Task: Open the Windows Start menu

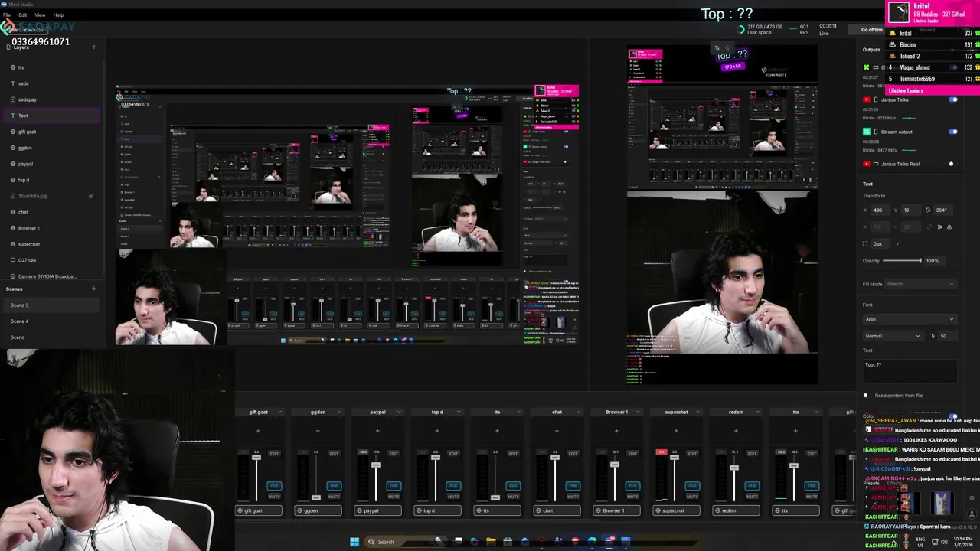Action: coord(354,542)
